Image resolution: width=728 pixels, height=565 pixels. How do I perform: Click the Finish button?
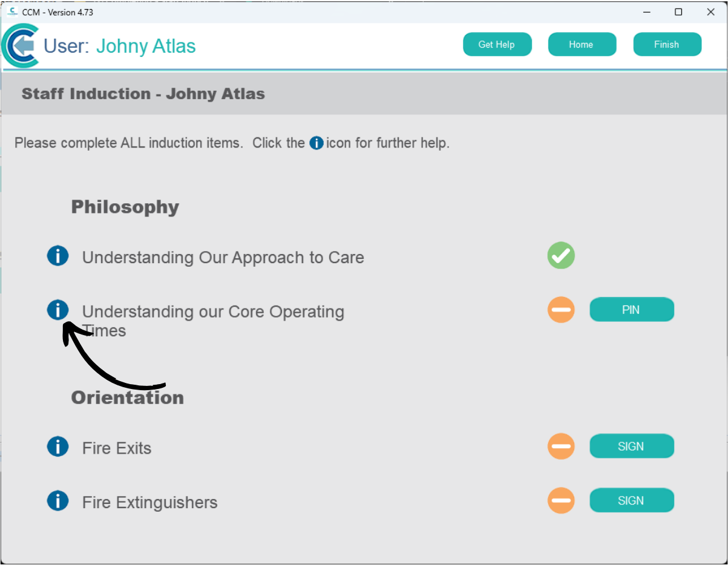click(x=667, y=44)
